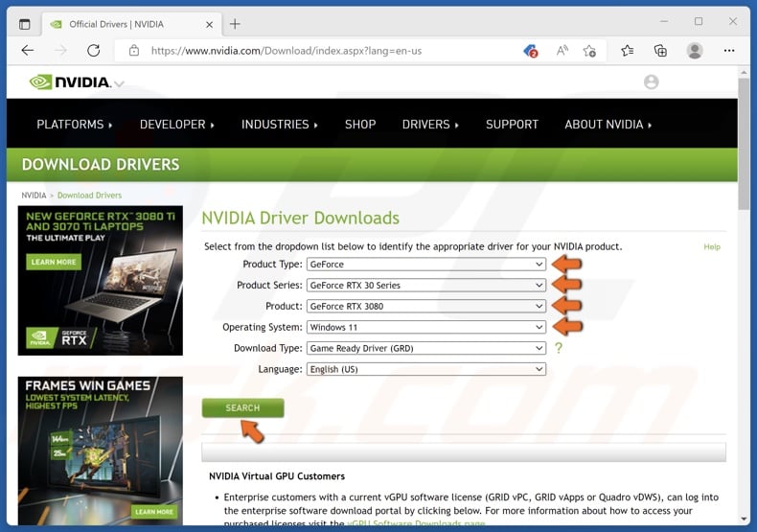
Task: Click the DOWNLOAD DRIVERS banner heading
Action: pos(101,165)
